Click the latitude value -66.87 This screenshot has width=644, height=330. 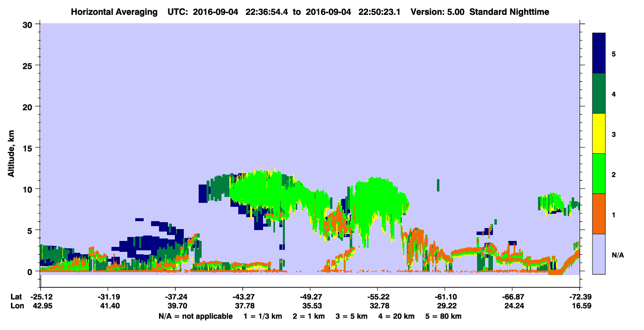[x=512, y=297]
